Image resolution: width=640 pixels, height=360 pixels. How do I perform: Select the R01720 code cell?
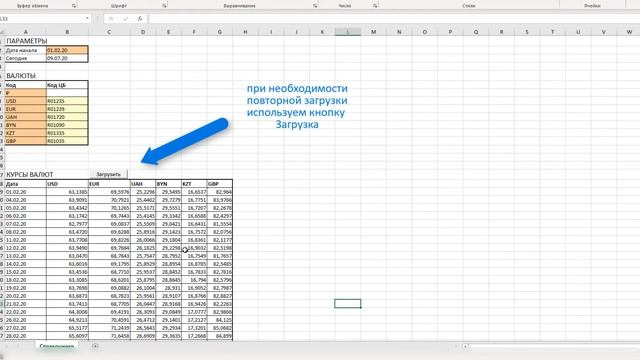coord(67,117)
